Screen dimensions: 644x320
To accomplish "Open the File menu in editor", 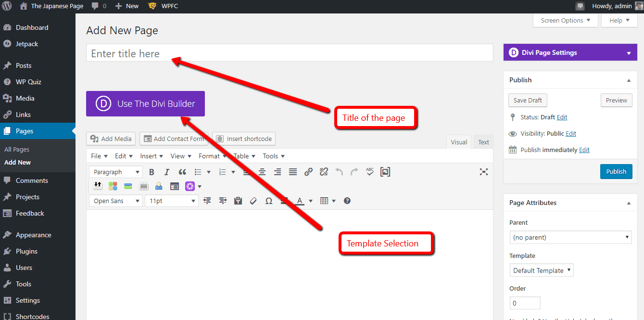I will 99,156.
